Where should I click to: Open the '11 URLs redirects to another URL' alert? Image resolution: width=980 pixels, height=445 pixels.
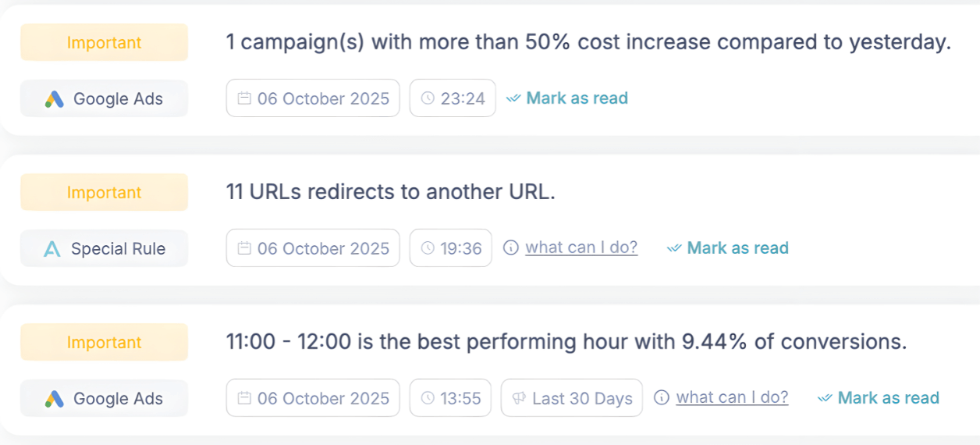(390, 192)
